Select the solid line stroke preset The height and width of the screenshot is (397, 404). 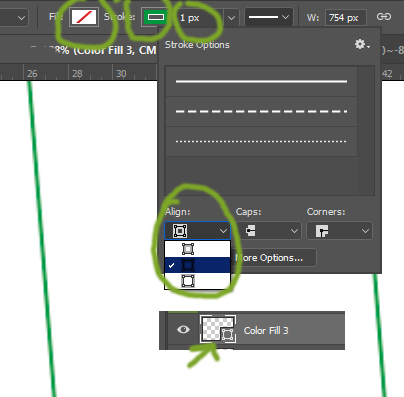(261, 82)
